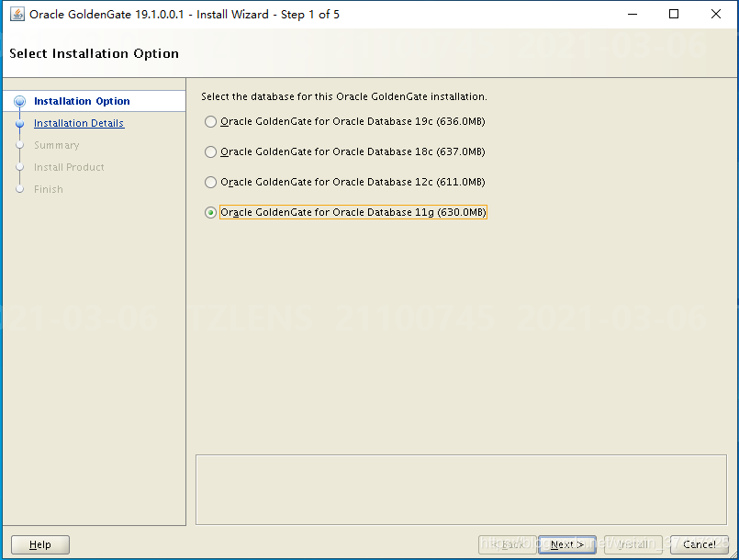Click the Next button

click(x=567, y=544)
